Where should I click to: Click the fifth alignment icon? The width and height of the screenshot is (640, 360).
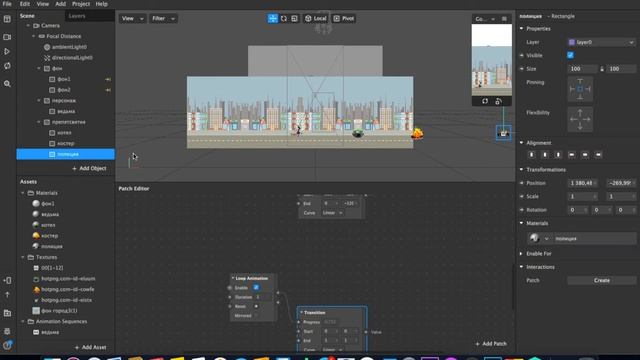coord(585,155)
